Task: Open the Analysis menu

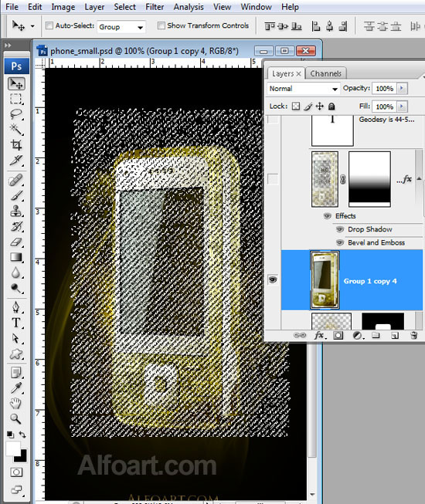Action: [189, 7]
